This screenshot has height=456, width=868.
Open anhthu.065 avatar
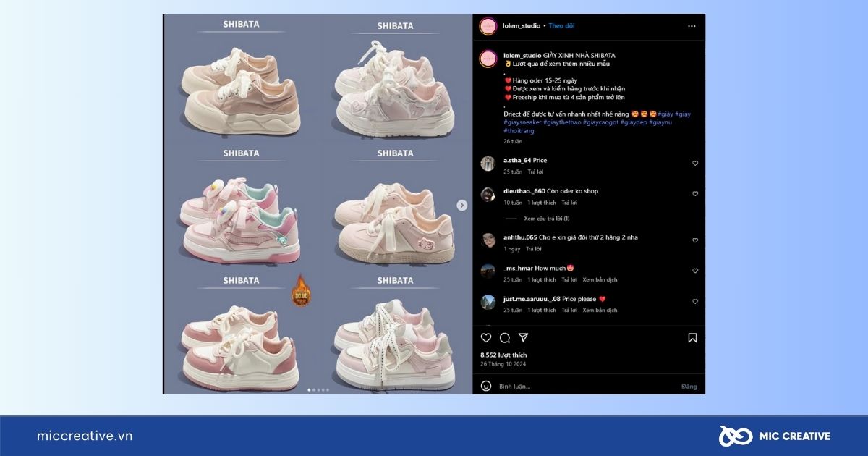[488, 240]
